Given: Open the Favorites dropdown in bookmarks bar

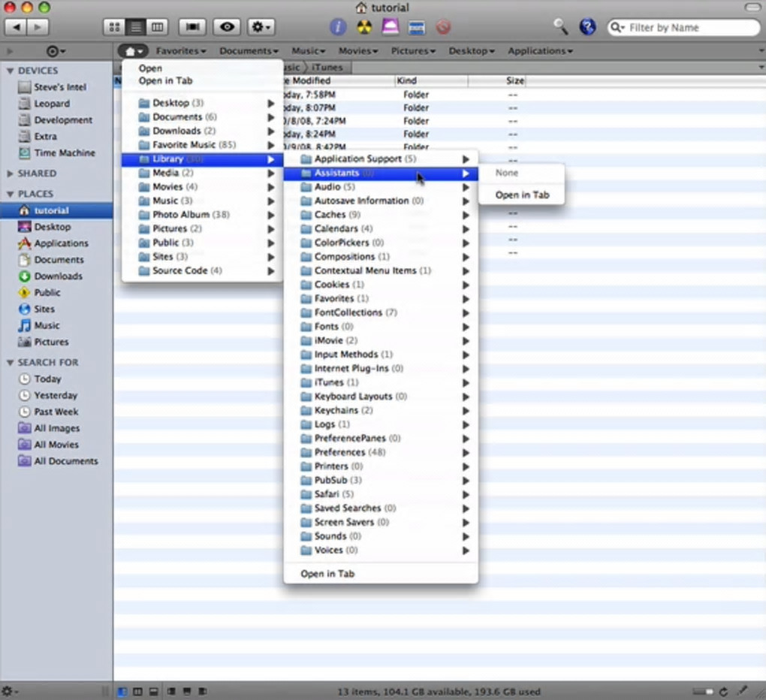Looking at the screenshot, I should pos(181,51).
